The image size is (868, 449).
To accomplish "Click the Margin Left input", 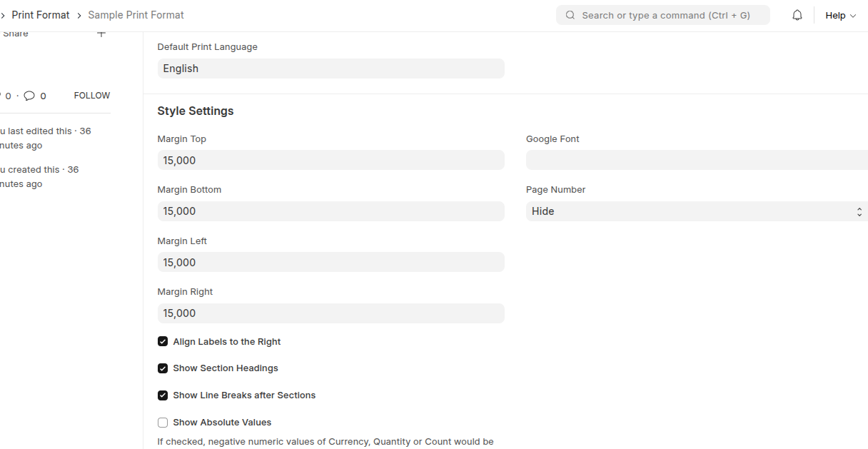I will tap(330, 263).
